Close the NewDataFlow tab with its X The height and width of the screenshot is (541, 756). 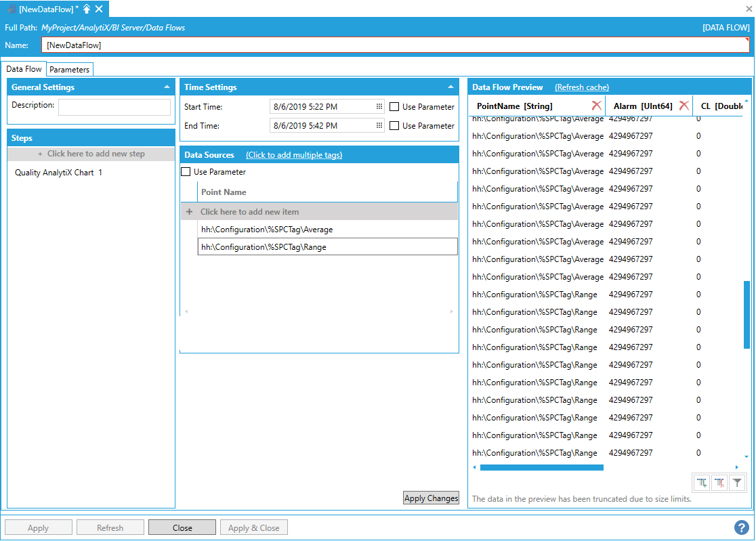(99, 9)
